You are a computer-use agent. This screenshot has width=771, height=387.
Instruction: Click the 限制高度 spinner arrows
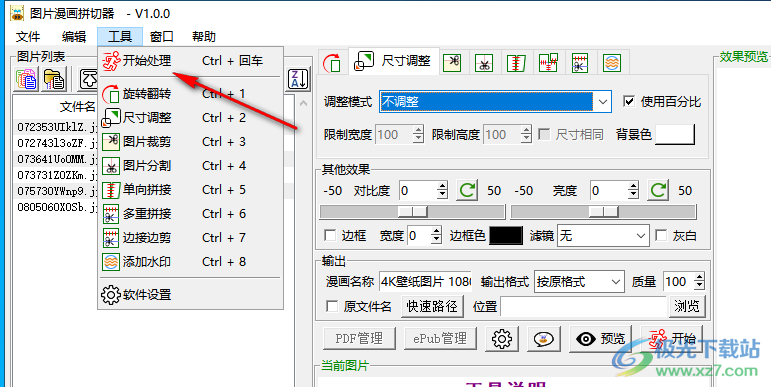(527, 134)
